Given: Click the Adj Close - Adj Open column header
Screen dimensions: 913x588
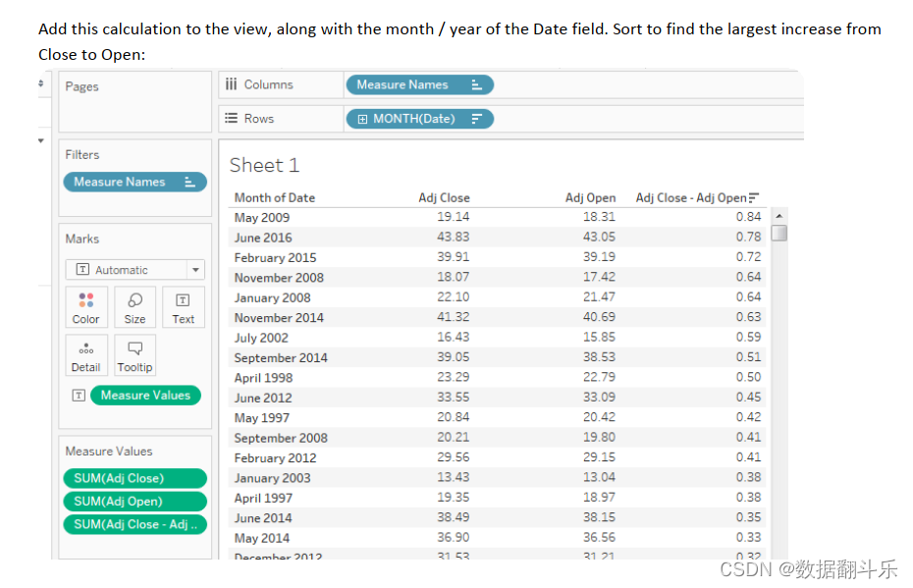Looking at the screenshot, I should click(x=690, y=198).
